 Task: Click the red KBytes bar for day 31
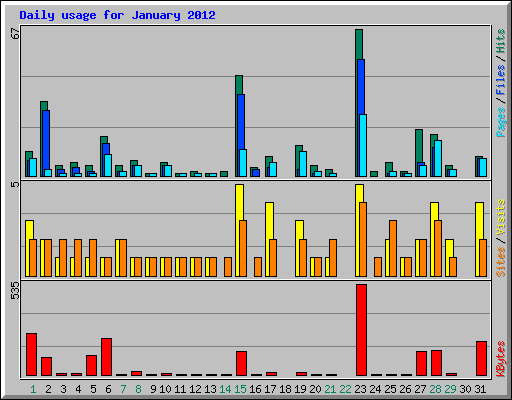(481, 358)
